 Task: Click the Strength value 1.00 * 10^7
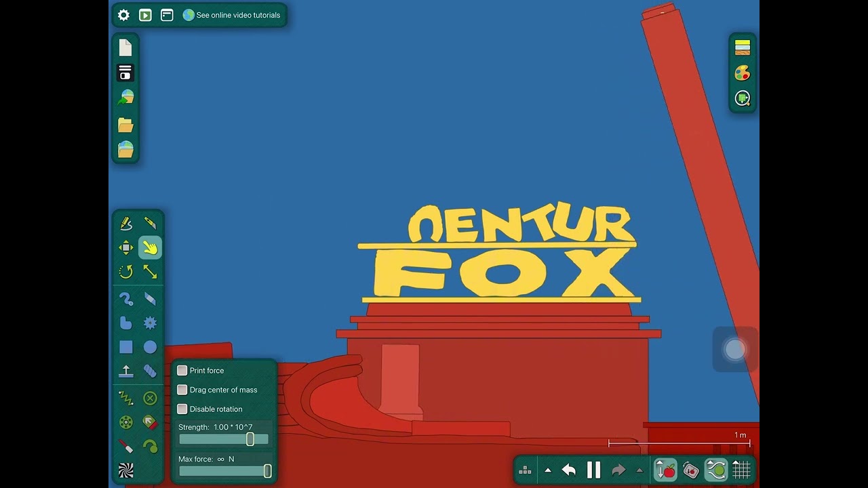(x=233, y=427)
